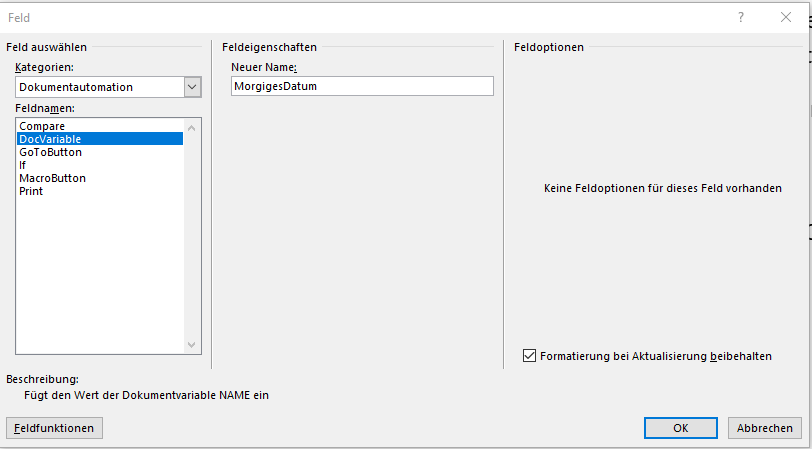Click the Feldnamen list scrollbar track
The image size is (812, 449).
point(193,240)
